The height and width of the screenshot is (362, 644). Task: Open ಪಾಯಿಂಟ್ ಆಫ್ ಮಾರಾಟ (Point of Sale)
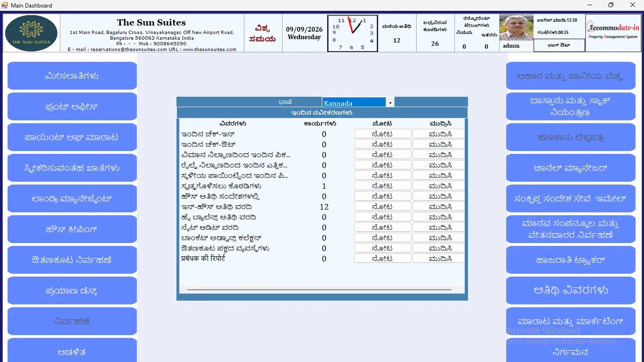72,137
